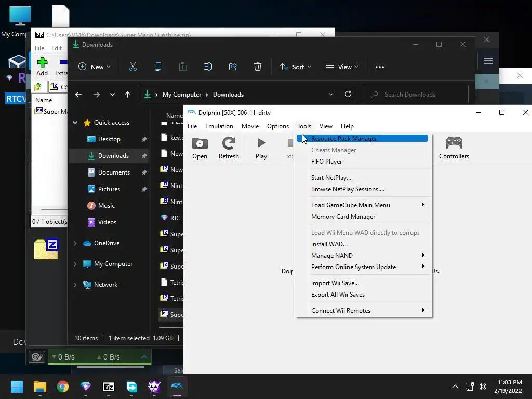Select Desktop in Explorer sidebar

click(109, 139)
